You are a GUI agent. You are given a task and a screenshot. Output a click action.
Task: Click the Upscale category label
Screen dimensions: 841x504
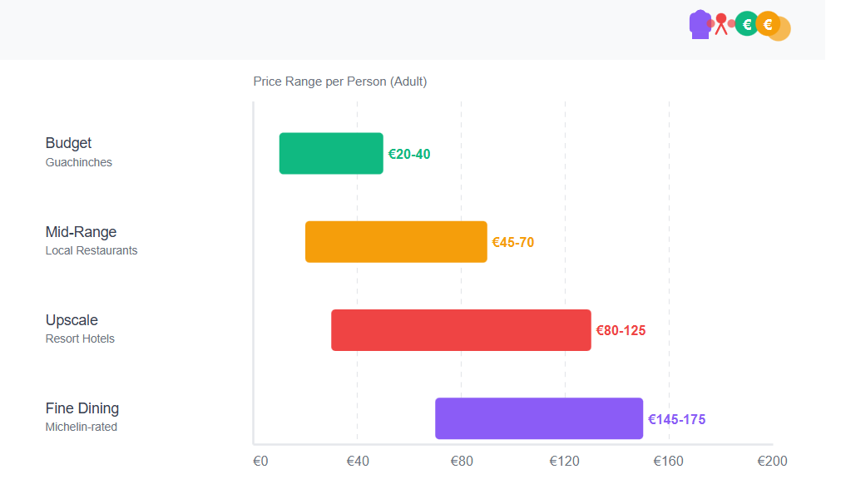(x=72, y=320)
